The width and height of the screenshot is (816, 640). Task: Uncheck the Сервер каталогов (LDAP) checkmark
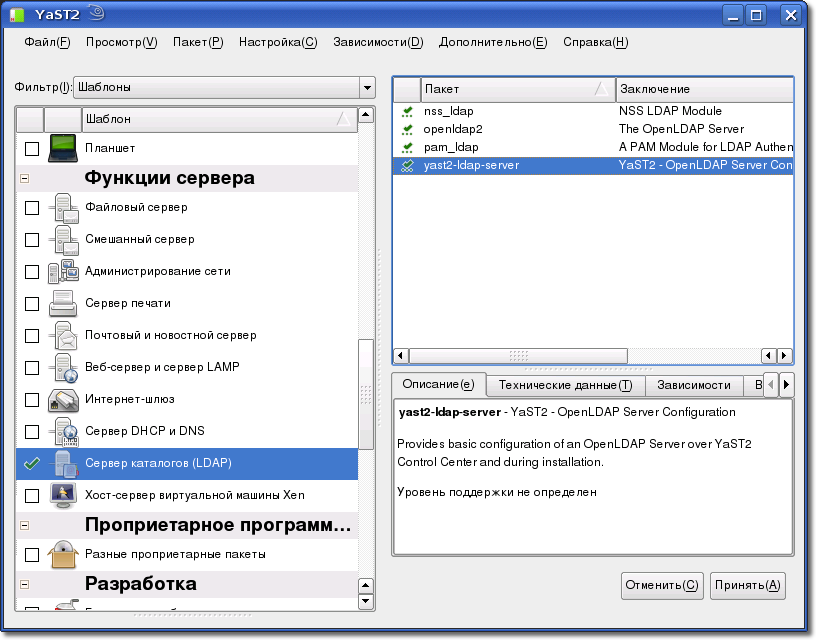[x=32, y=464]
